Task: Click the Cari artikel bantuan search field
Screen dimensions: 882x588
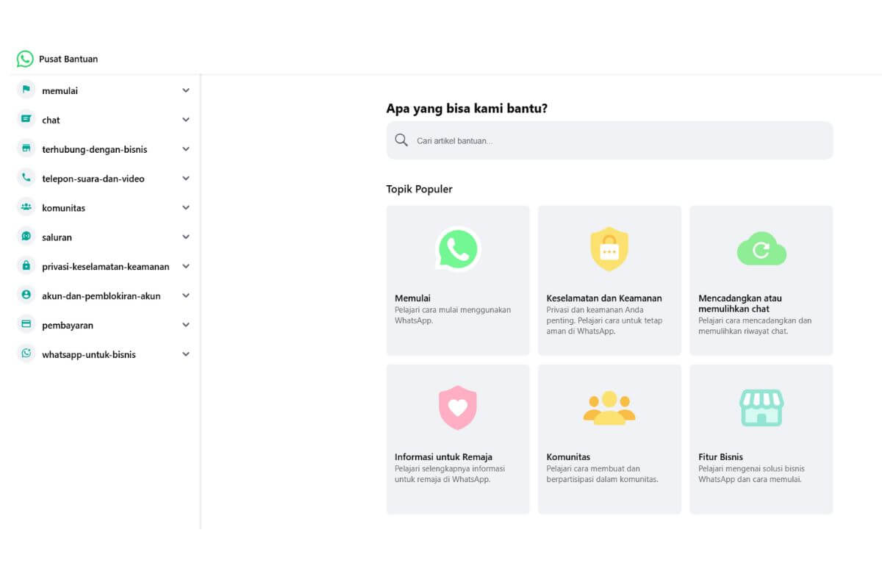Action: pyautogui.click(x=610, y=140)
